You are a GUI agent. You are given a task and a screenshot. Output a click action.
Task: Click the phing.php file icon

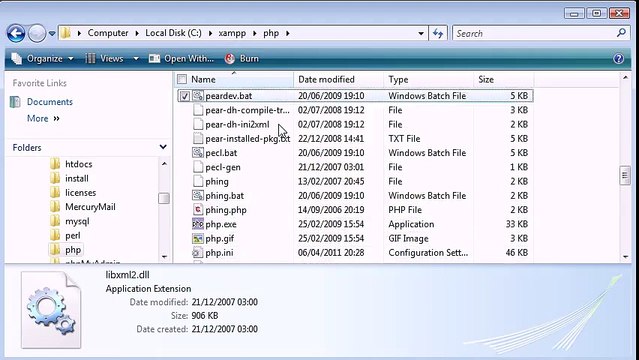point(198,210)
